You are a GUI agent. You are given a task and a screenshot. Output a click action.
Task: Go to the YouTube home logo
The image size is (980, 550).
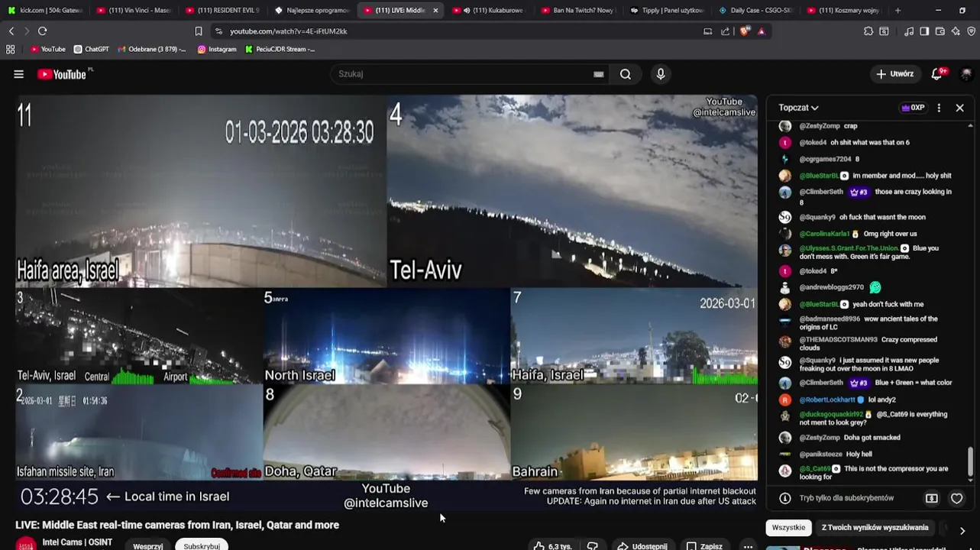[63, 74]
